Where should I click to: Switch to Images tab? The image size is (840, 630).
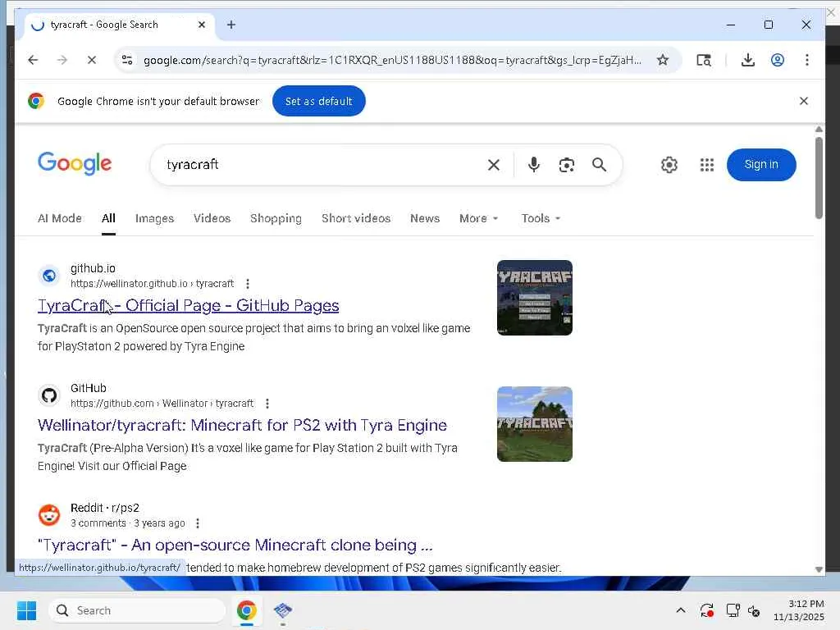tap(154, 218)
